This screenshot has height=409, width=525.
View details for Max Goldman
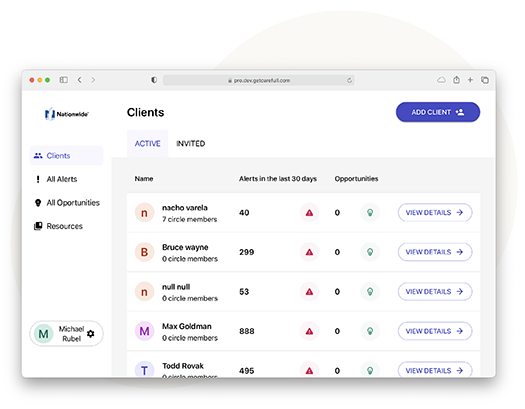point(435,331)
